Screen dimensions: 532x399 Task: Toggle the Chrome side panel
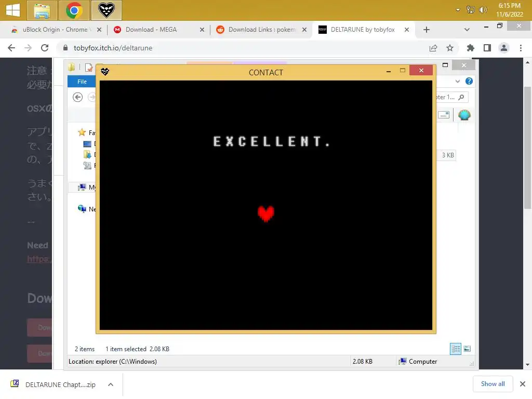[487, 48]
